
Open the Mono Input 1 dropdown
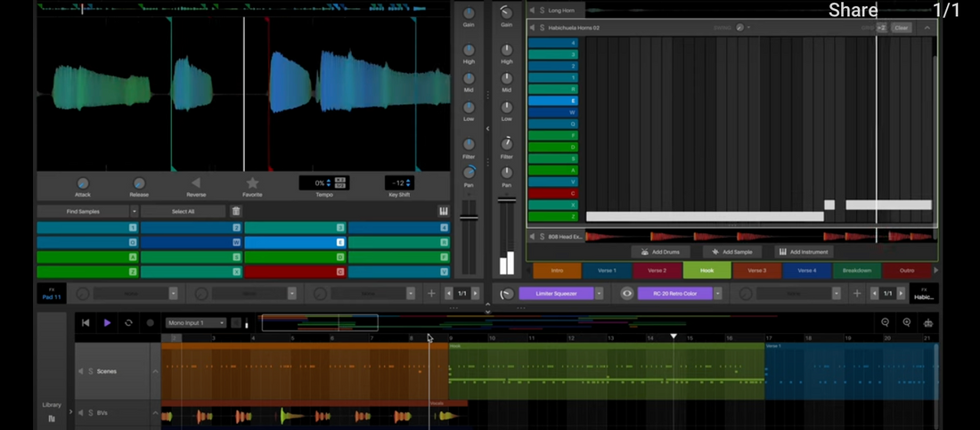pyautogui.click(x=195, y=323)
